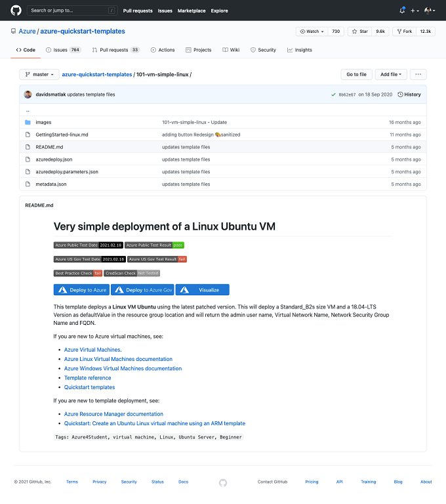
Task: Switch to the Issues tab
Action: (64, 50)
